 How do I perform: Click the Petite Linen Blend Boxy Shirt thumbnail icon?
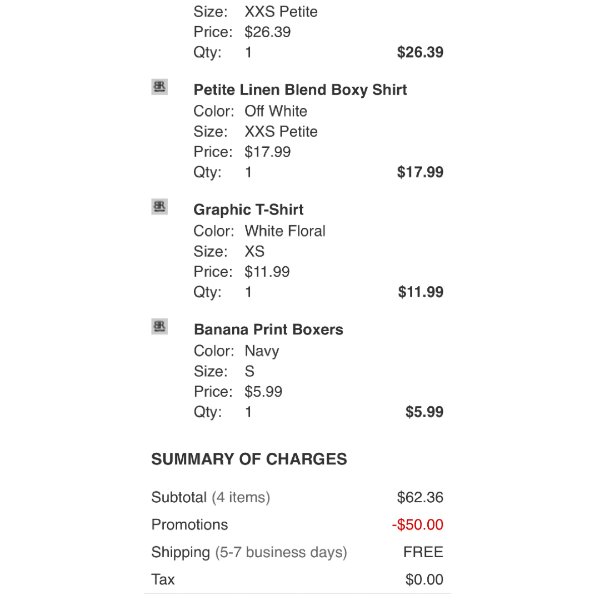[x=160, y=87]
